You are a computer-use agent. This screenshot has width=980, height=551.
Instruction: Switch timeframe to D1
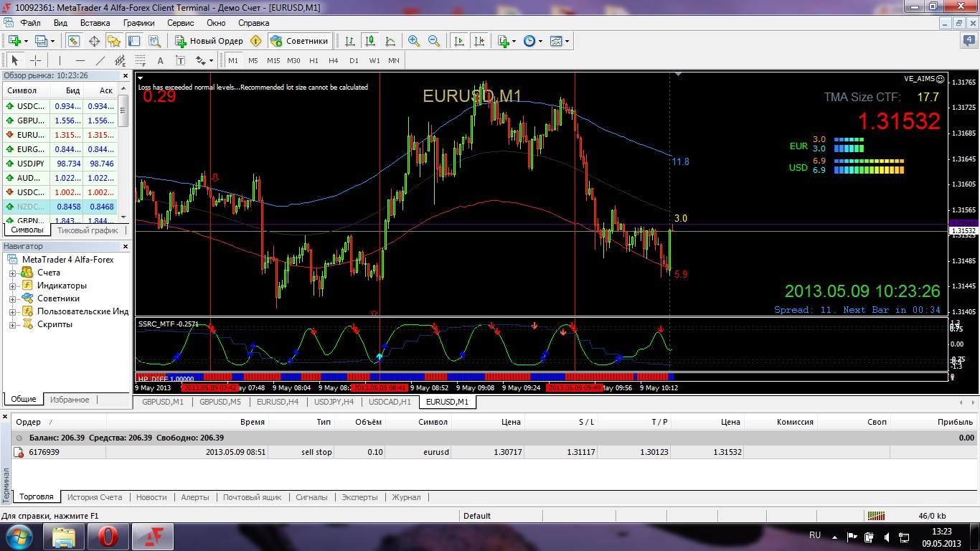[354, 60]
